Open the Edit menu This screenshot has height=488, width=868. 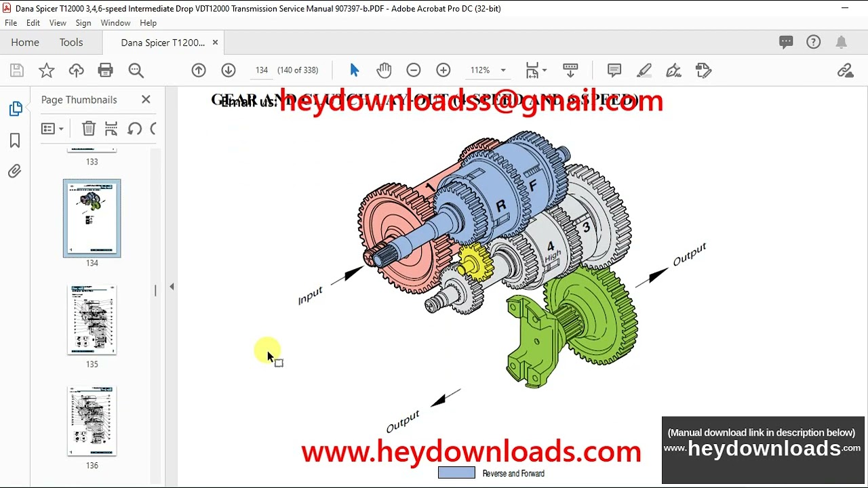33,22
